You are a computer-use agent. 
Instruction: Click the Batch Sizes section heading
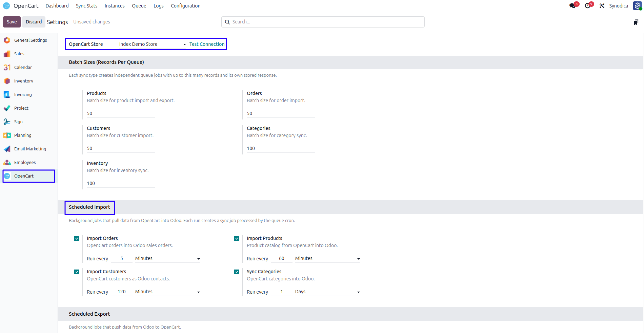point(106,62)
